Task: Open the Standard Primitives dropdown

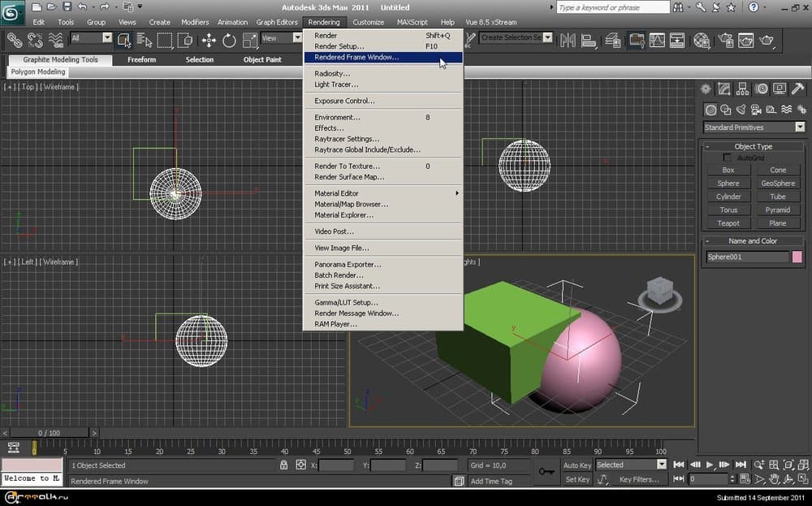Action: coord(754,127)
